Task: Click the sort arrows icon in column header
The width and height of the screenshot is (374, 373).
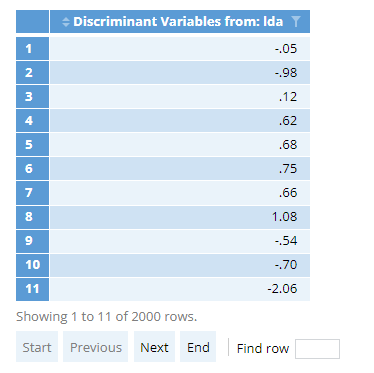Action: (x=66, y=22)
